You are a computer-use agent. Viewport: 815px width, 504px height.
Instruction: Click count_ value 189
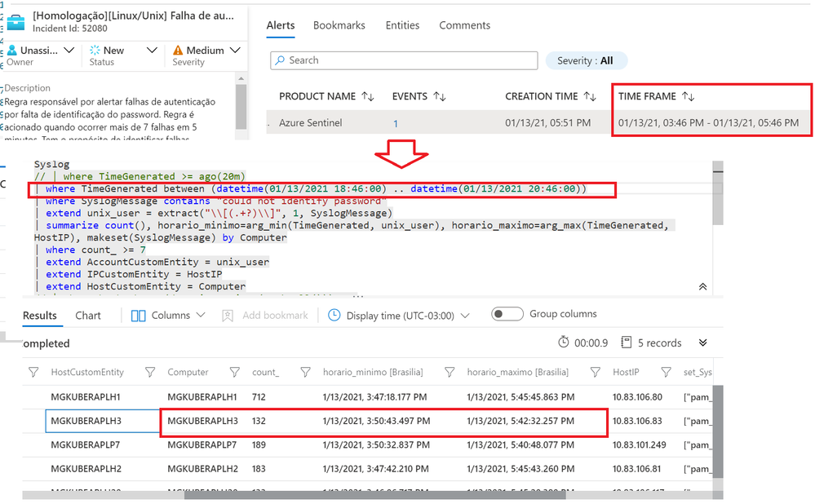(259, 444)
